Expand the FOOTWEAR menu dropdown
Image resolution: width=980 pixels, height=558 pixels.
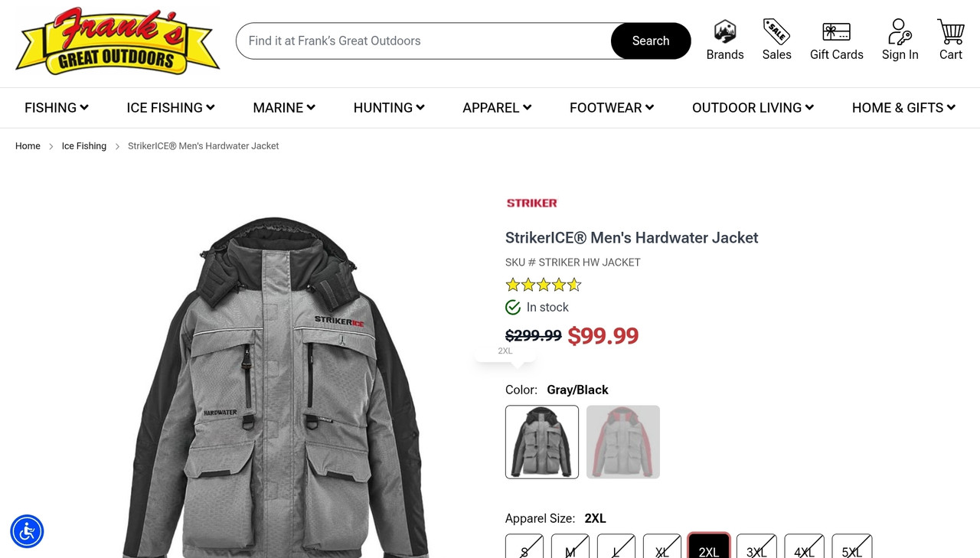pos(612,108)
